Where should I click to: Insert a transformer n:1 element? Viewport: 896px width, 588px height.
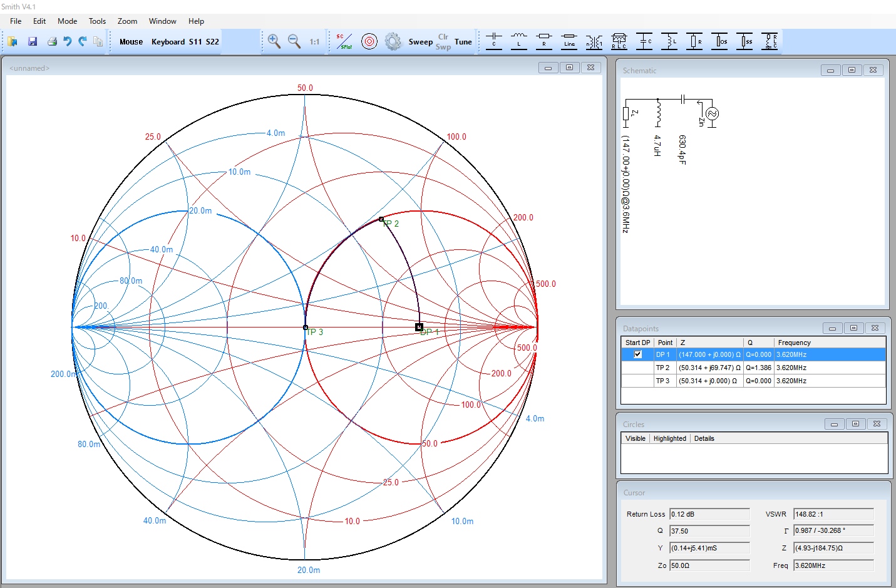pos(594,41)
